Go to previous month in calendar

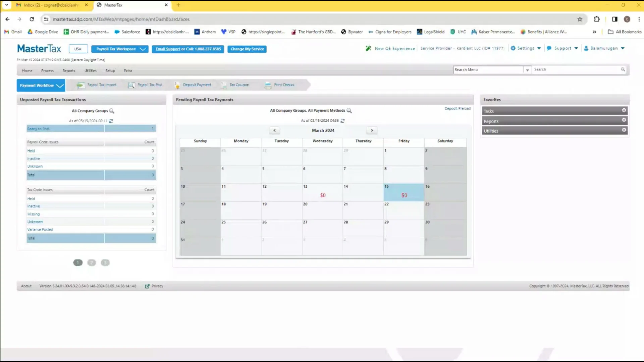[275, 130]
